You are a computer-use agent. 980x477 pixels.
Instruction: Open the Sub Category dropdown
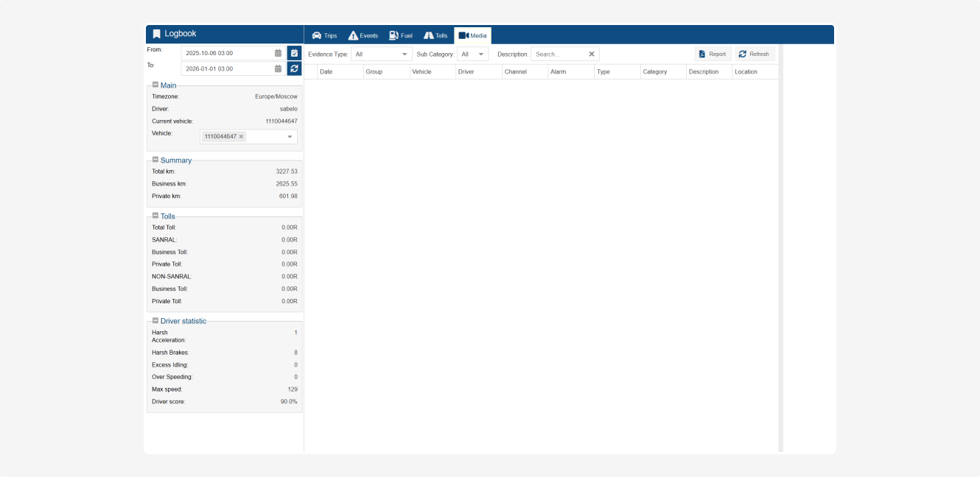point(472,54)
